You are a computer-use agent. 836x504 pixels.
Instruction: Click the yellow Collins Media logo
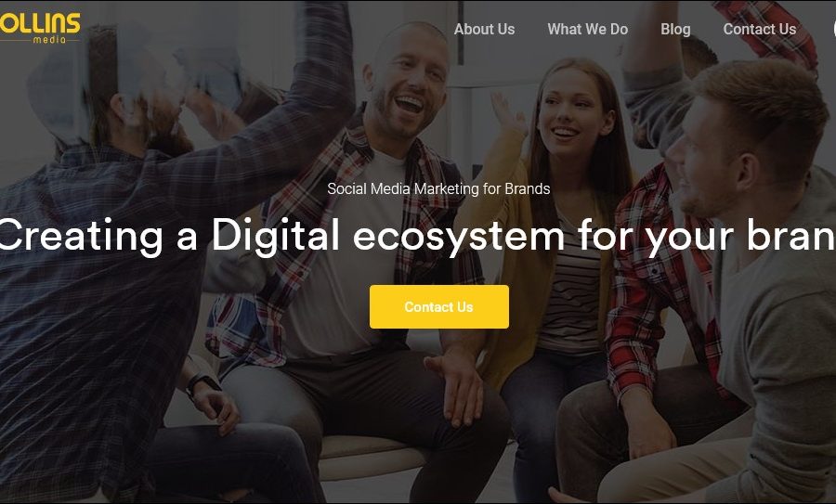[x=40, y=27]
